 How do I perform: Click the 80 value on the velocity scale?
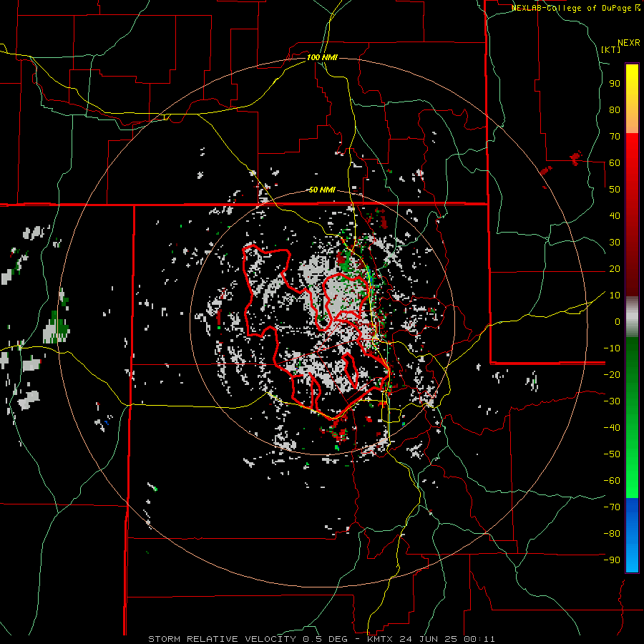615,109
